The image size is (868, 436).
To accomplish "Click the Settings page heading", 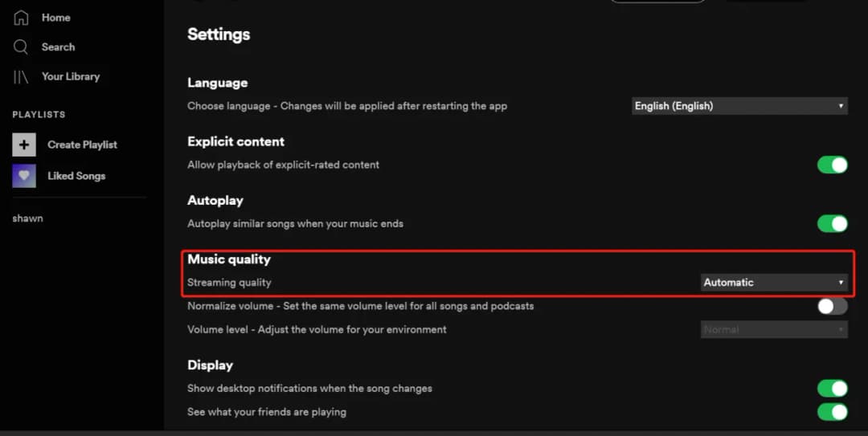I will tap(219, 35).
